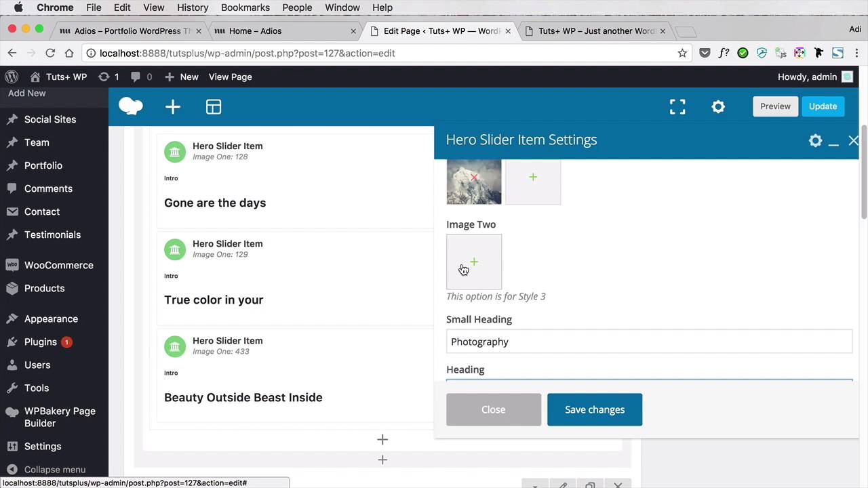
Task: Click View Page in admin bar
Action: click(x=231, y=77)
